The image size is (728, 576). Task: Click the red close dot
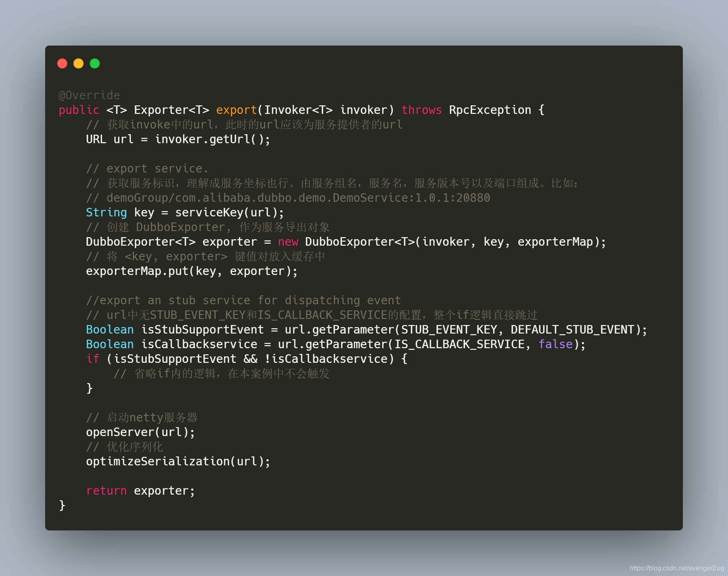pyautogui.click(x=62, y=63)
